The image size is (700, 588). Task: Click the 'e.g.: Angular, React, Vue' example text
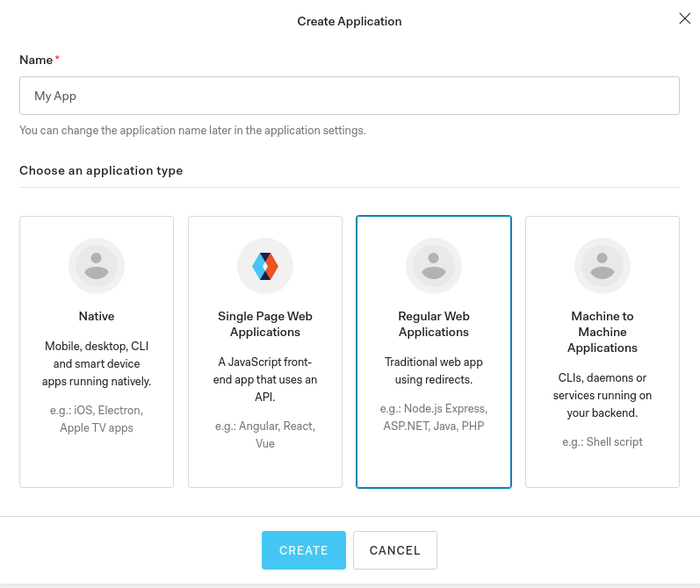(265, 435)
